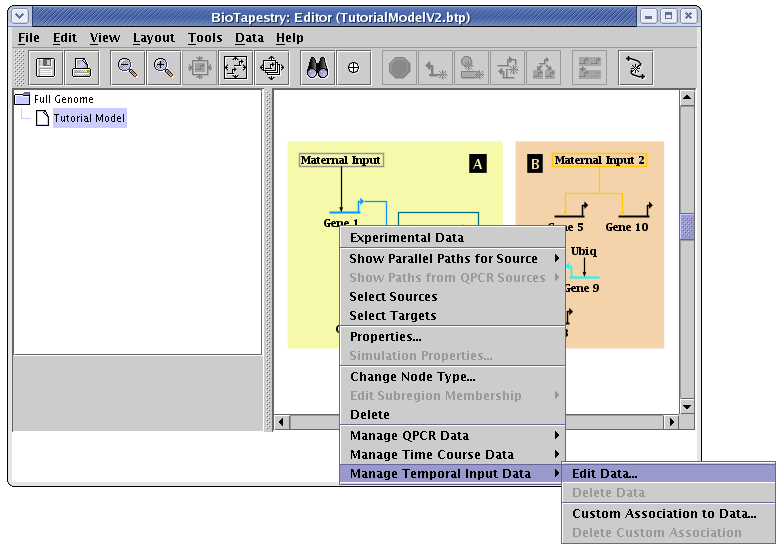The height and width of the screenshot is (555, 784).
Task: Click the Zoom Out magnifier icon
Action: point(127,68)
